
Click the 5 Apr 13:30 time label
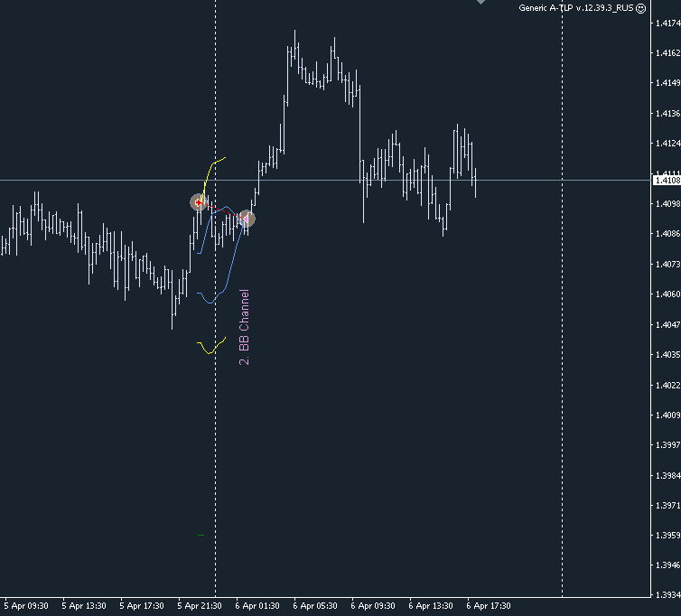point(84,606)
